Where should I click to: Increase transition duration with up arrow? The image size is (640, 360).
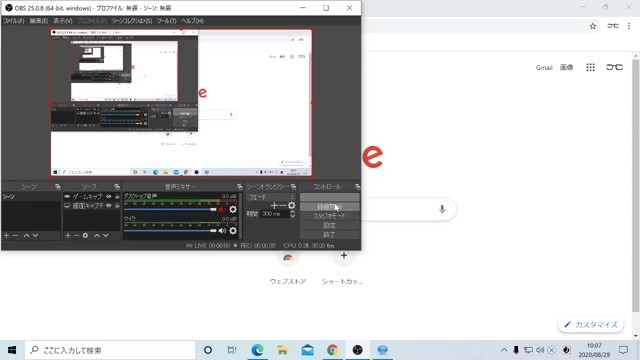[292, 212]
